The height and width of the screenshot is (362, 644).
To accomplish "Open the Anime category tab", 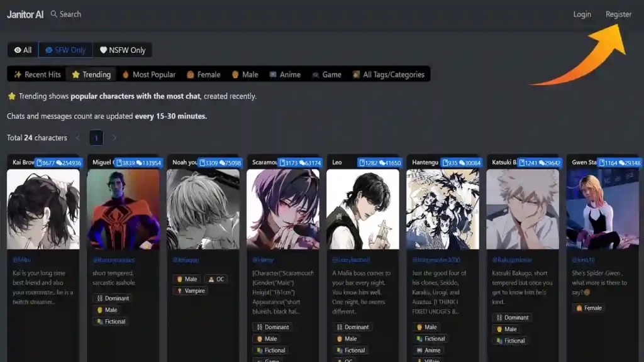I will [x=285, y=74].
